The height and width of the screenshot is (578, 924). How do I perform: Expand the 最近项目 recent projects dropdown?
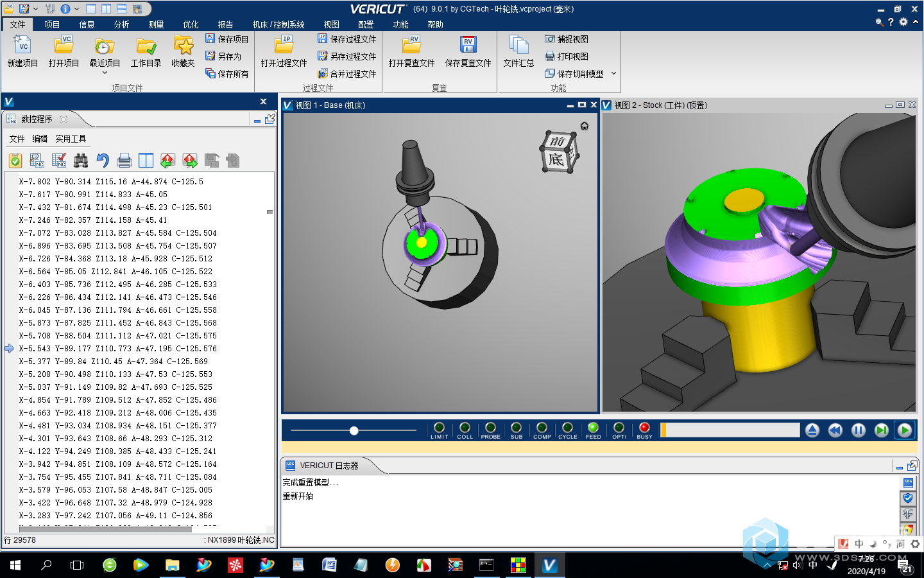(x=105, y=72)
